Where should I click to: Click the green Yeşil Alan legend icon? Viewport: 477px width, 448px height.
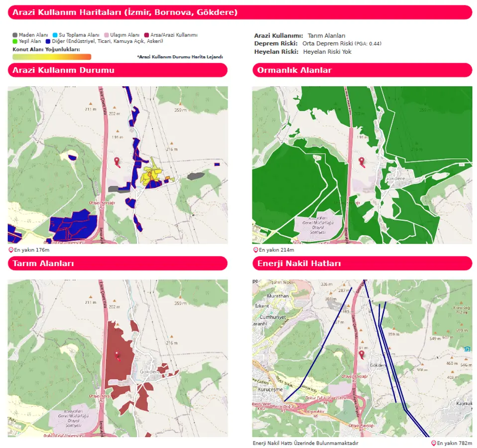click(15, 41)
